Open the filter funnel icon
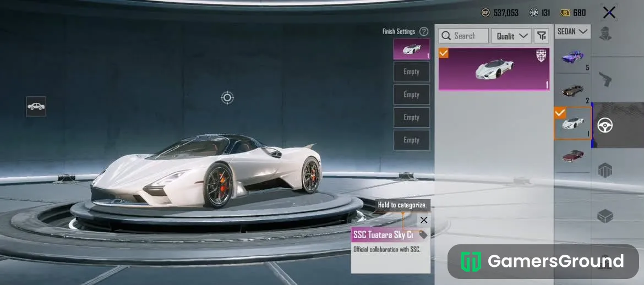Image resolution: width=644 pixels, height=285 pixels. coord(541,36)
